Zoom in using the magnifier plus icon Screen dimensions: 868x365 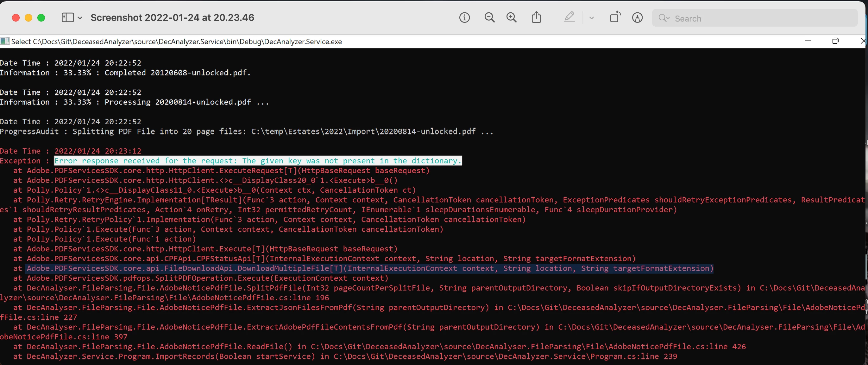512,17
